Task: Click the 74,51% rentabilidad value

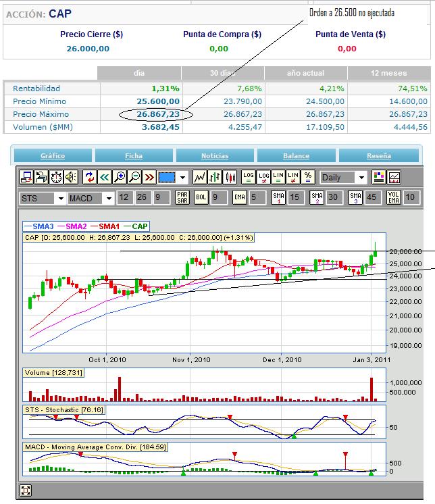Action: (413, 89)
